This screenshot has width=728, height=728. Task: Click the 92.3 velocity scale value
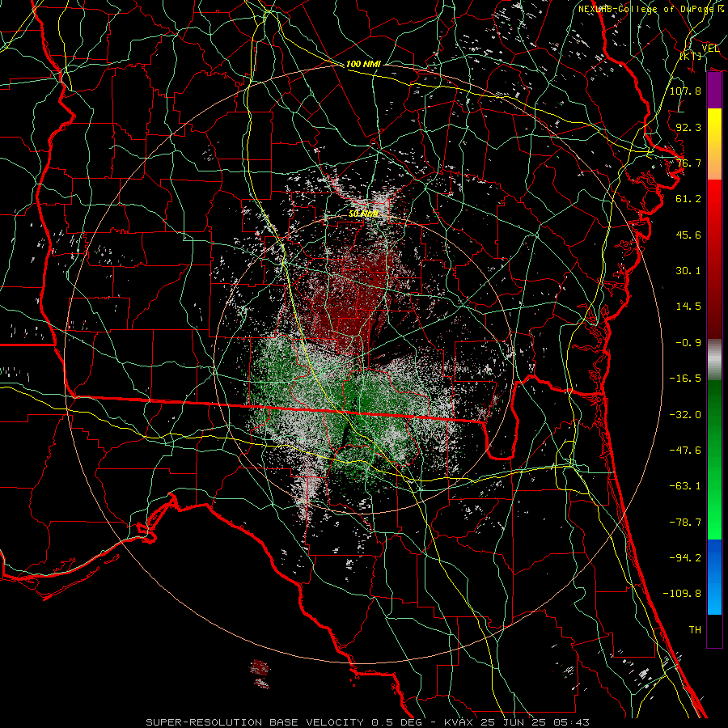tap(688, 127)
